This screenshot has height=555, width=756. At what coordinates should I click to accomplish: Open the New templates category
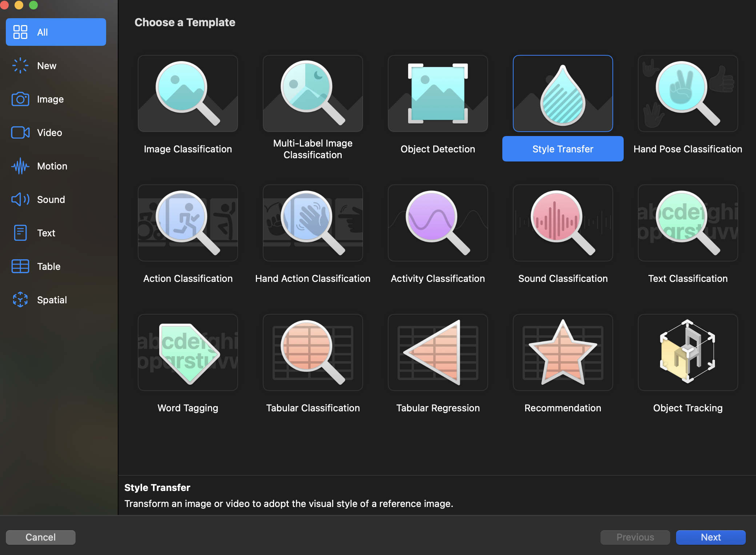(47, 66)
